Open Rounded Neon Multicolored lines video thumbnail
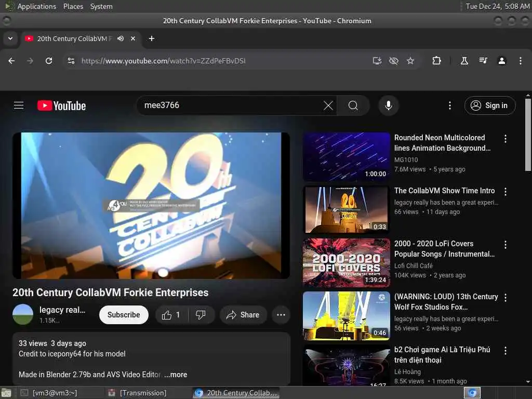The width and height of the screenshot is (532, 399). (347, 157)
